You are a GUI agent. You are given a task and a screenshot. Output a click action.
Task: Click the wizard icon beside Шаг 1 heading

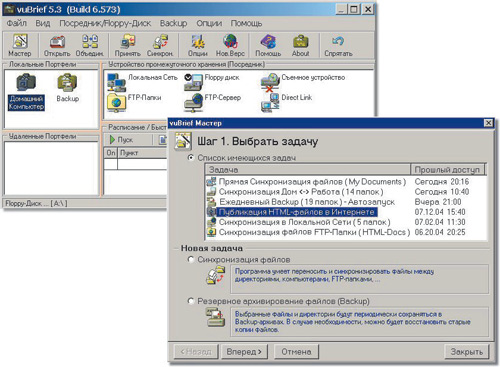click(x=183, y=141)
